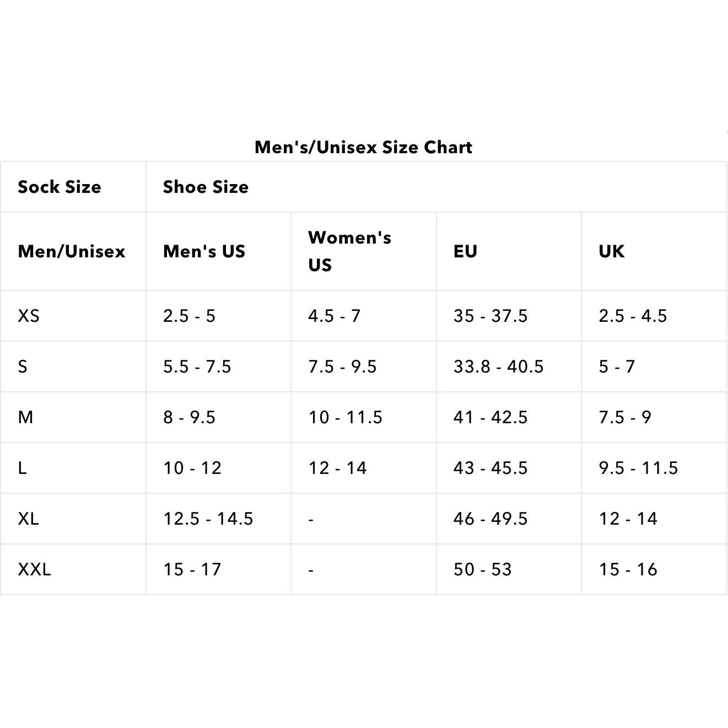Click the 4.5 - 7 Women's US cell
The height and width of the screenshot is (728, 728).
[334, 316]
